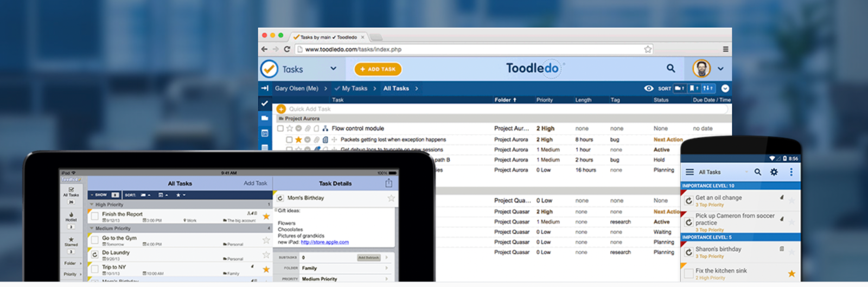Expand the Folder Family row in Task Details
This screenshot has width=868, height=287.
(x=334, y=268)
